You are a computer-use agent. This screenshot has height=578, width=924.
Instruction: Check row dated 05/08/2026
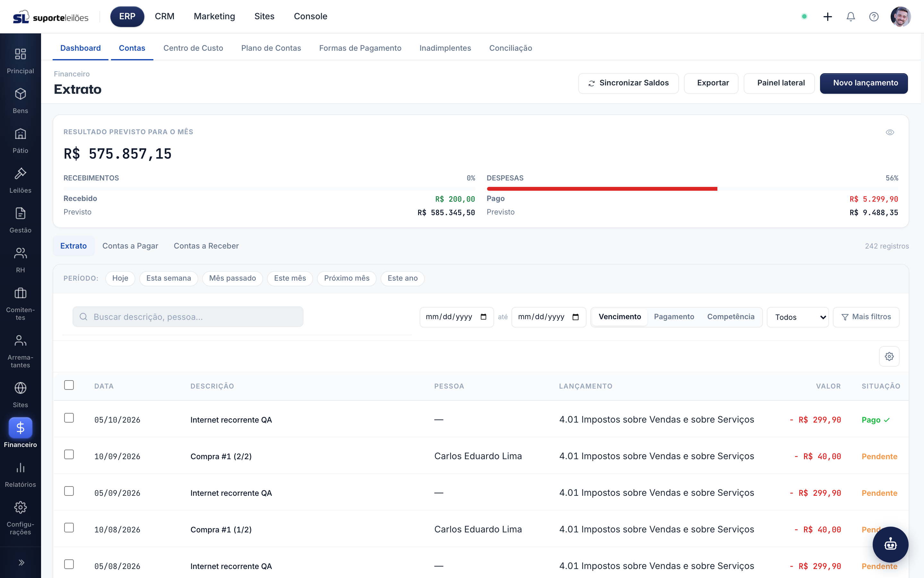tap(69, 564)
